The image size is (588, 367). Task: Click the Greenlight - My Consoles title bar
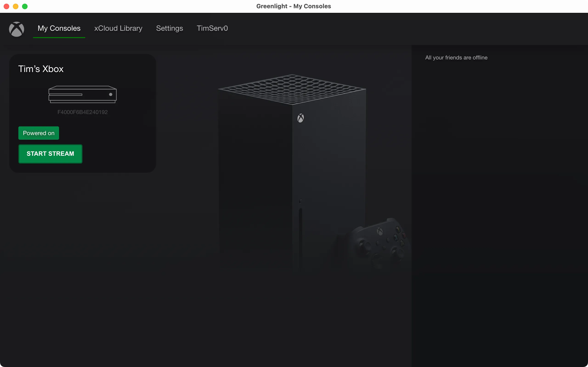pos(294,6)
